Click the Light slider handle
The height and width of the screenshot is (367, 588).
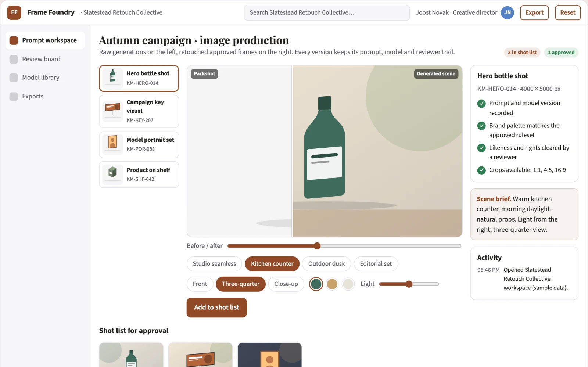pos(409,284)
